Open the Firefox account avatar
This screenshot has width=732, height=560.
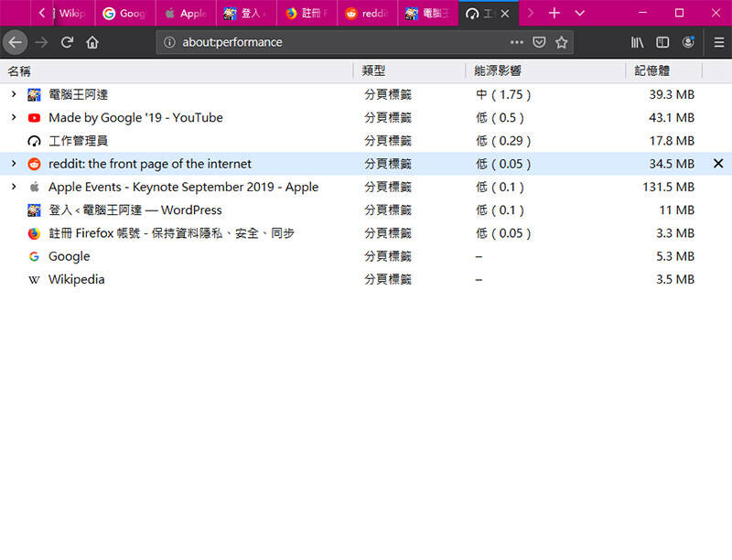click(688, 42)
